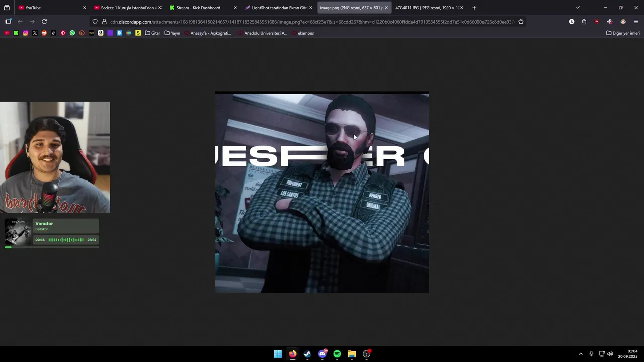The width and height of the screenshot is (644, 362).
Task: Open the Pinterest bookmark
Action: 63,33
